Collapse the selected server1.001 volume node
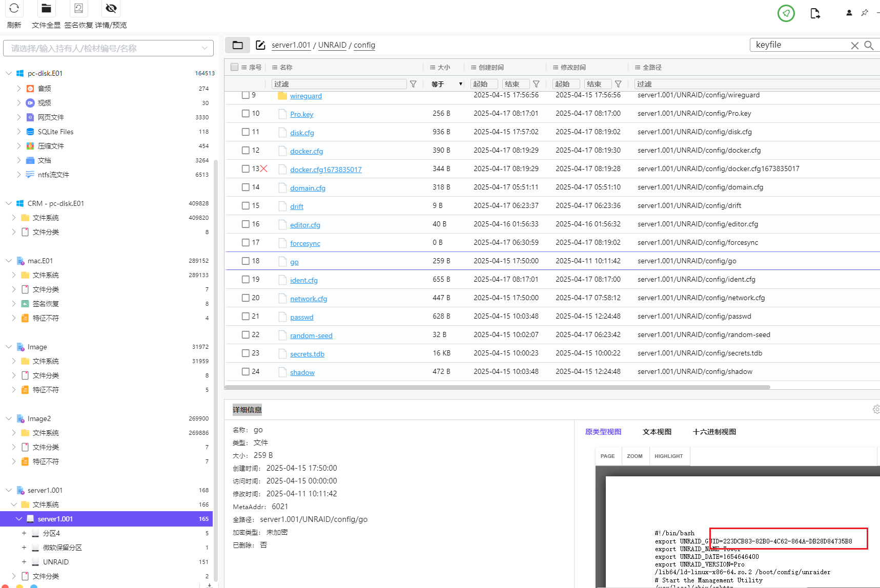The width and height of the screenshot is (880, 588). (x=19, y=519)
